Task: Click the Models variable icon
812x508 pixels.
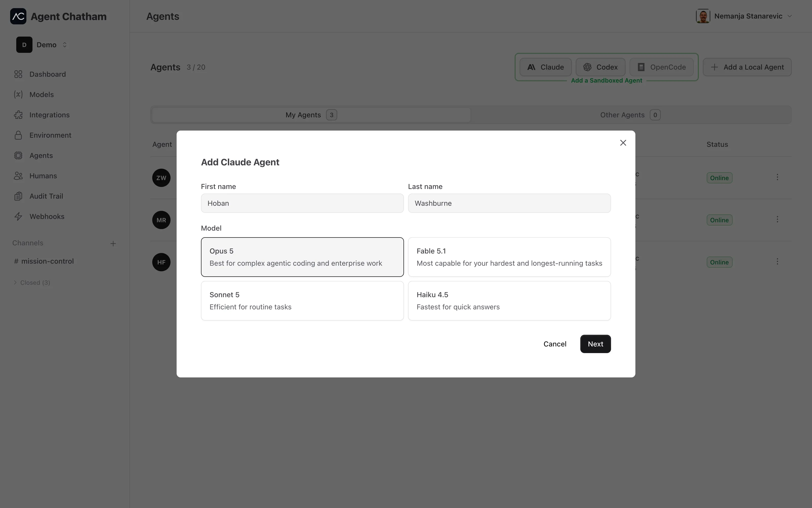Action: 18,94
